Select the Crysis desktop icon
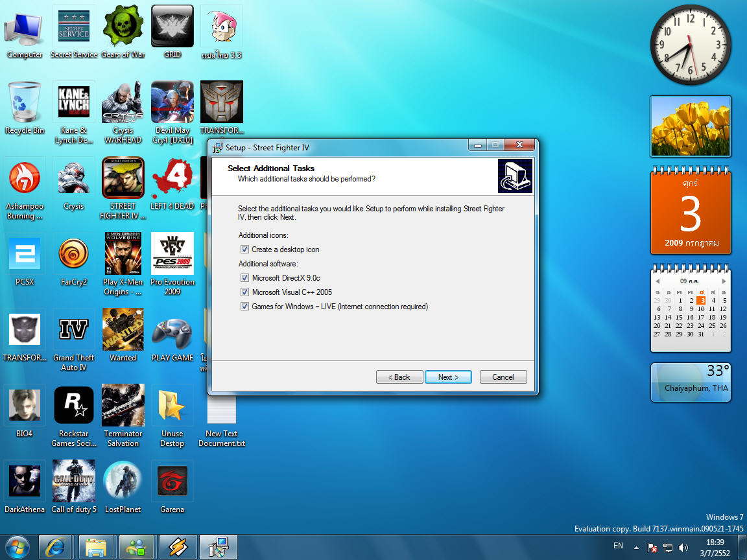 tap(74, 184)
